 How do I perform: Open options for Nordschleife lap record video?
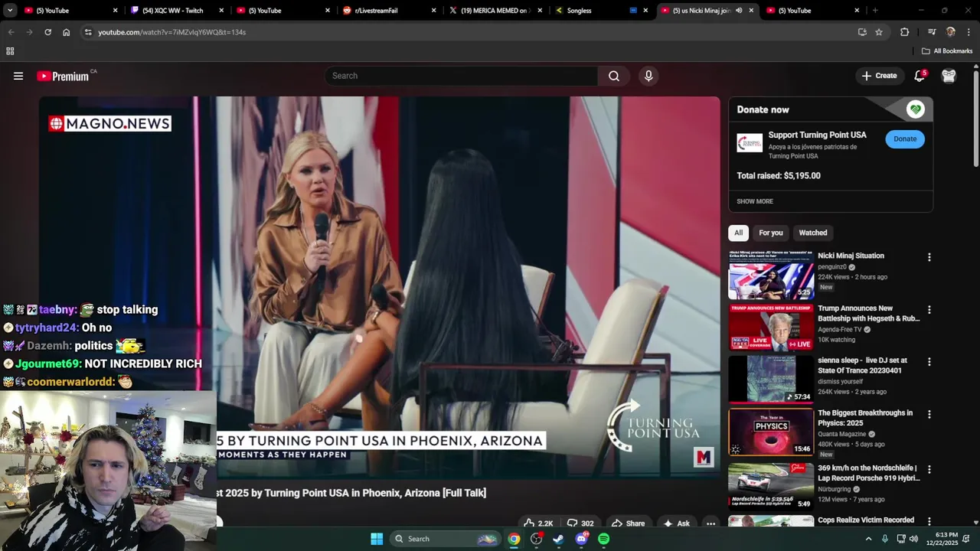[x=929, y=469]
